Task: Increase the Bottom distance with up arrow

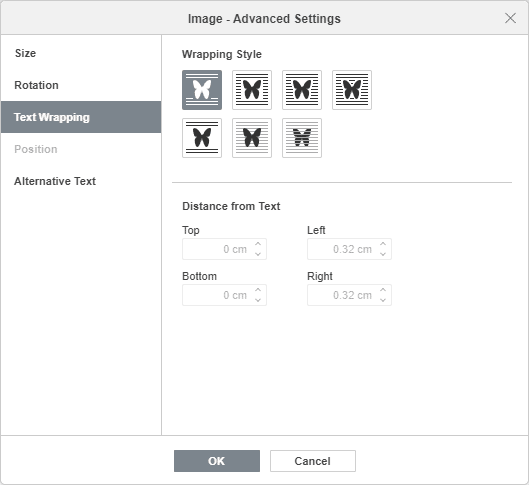Action: (258, 290)
